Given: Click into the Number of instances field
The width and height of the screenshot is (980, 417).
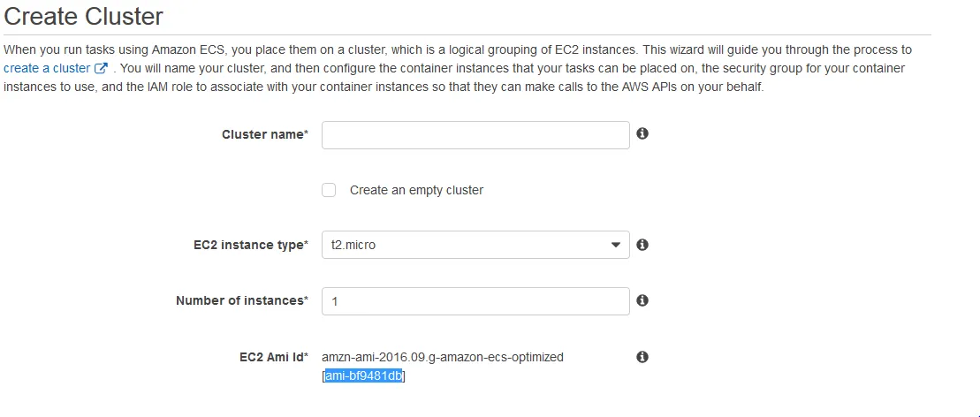Looking at the screenshot, I should (x=475, y=301).
